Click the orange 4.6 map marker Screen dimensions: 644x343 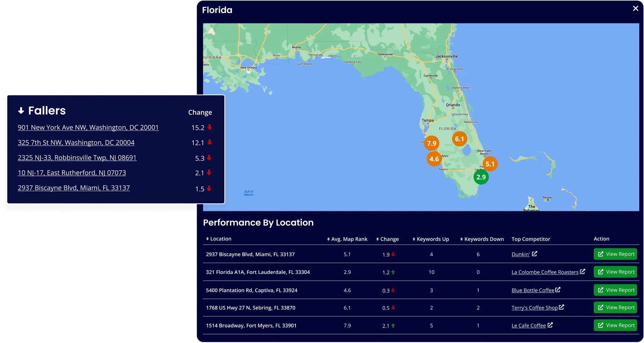[x=434, y=159]
